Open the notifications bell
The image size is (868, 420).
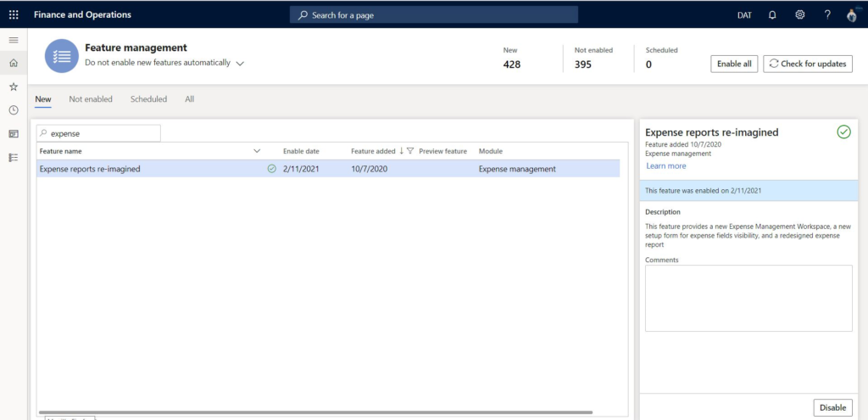coord(772,15)
